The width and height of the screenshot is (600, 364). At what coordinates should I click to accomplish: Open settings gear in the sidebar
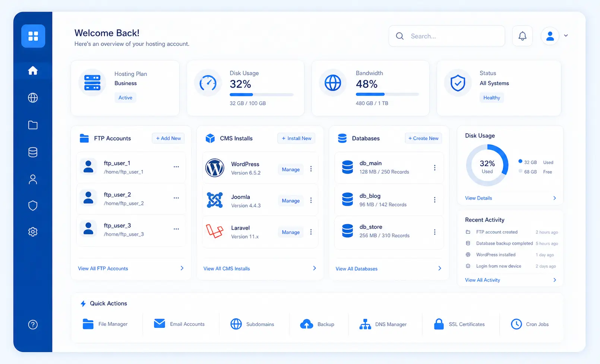(33, 232)
